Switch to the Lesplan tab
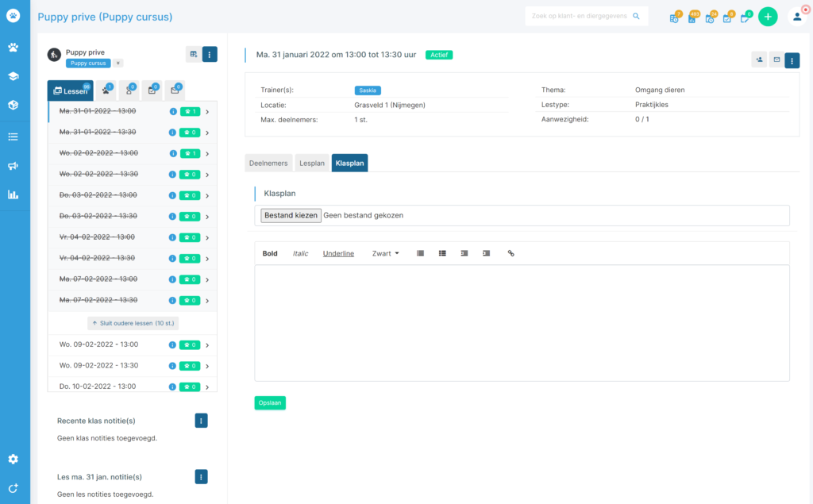The width and height of the screenshot is (813, 504). [311, 163]
